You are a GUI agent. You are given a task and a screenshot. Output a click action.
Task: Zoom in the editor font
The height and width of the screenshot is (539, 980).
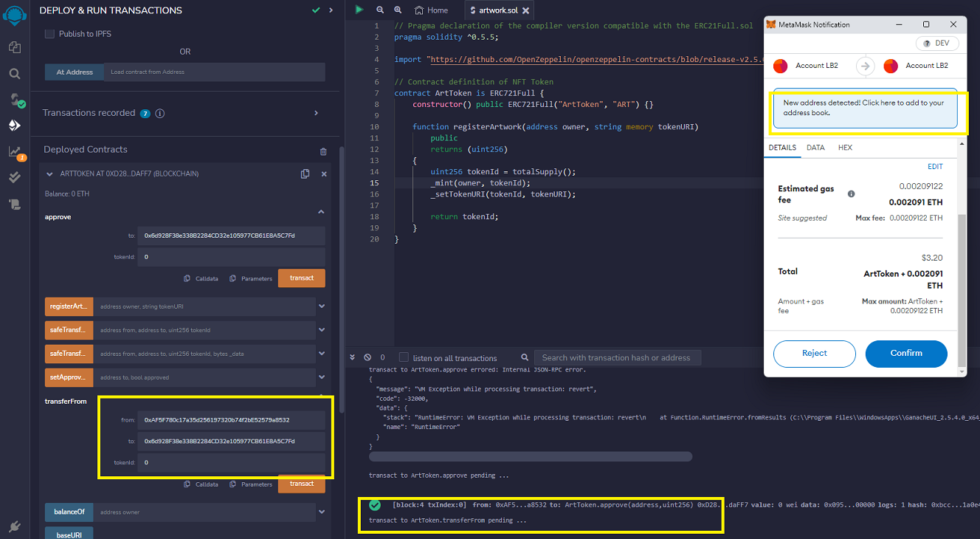point(398,10)
